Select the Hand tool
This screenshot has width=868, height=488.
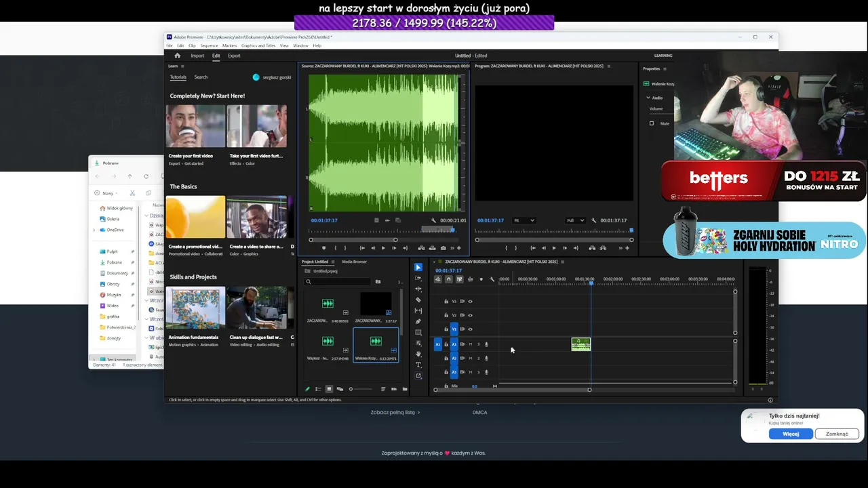tap(418, 354)
